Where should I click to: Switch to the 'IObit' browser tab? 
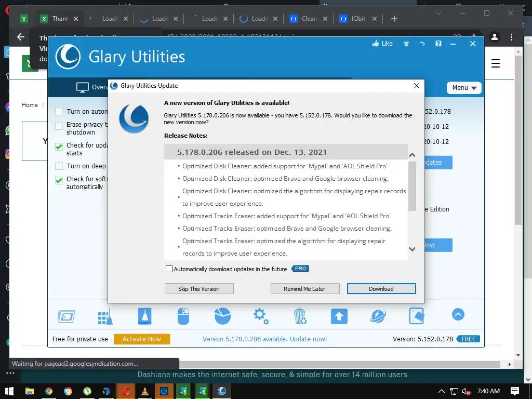click(358, 19)
